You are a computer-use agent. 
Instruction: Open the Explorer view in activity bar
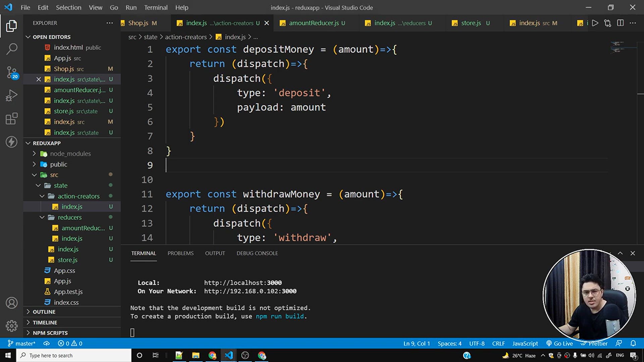(x=11, y=26)
